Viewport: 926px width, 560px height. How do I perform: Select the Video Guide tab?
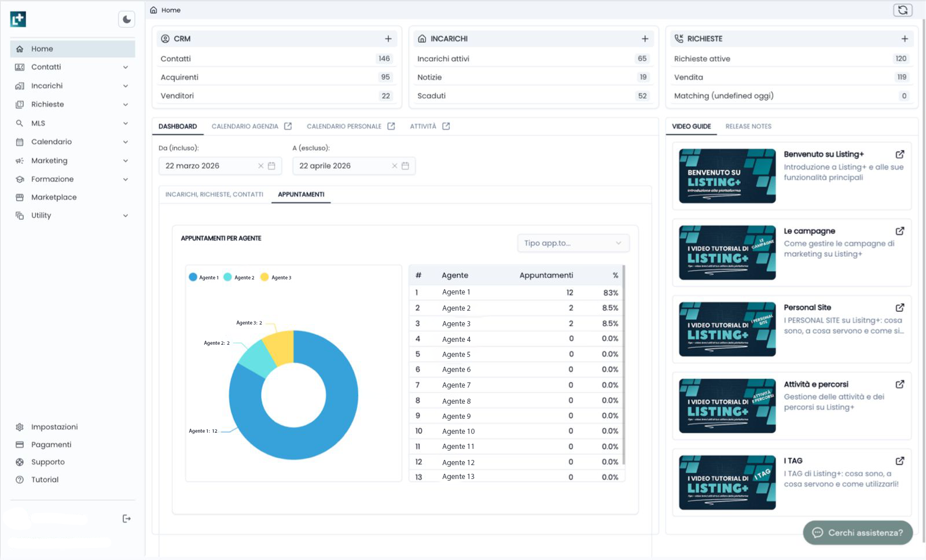[x=692, y=126]
